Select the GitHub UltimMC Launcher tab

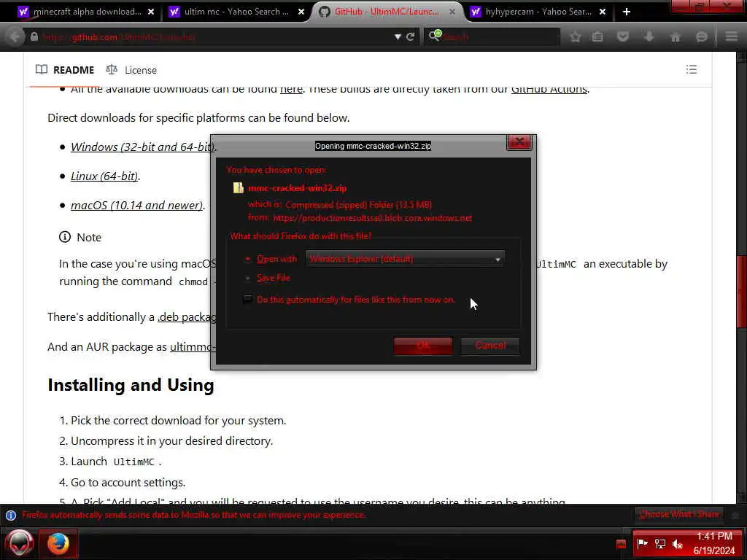387,12
